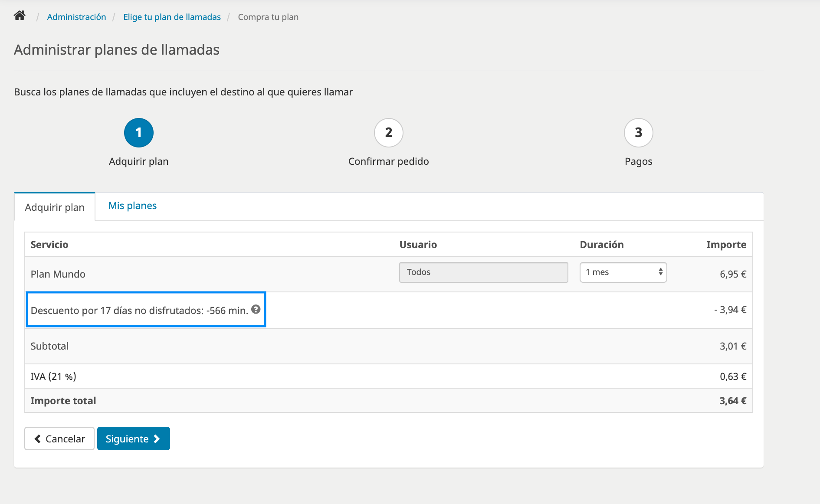Screen dimensions: 820x504
Task: Go to the home icon in breadcrumb
Action: click(20, 16)
